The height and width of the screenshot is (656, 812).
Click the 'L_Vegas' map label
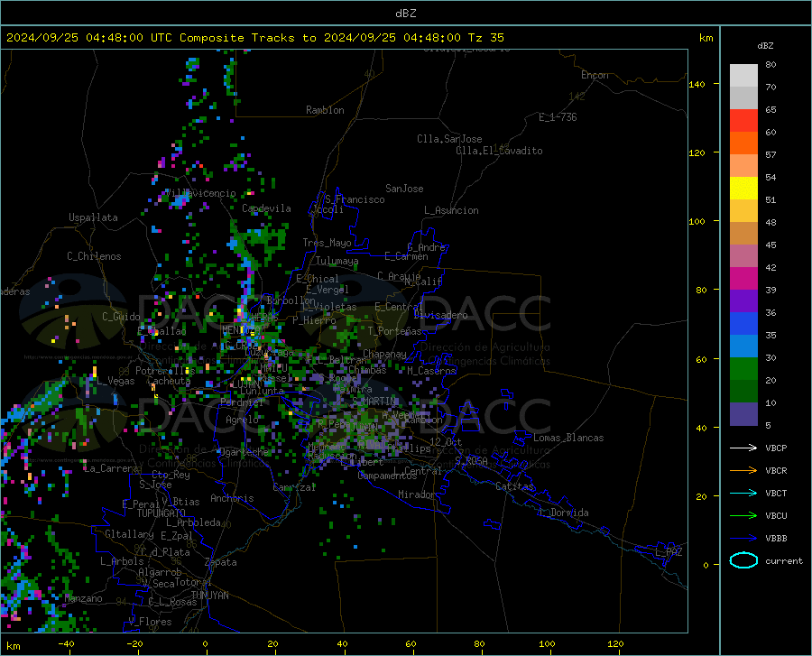point(115,381)
